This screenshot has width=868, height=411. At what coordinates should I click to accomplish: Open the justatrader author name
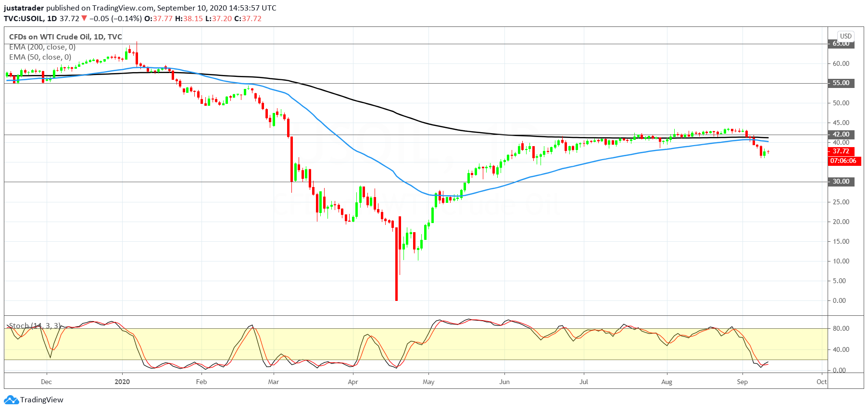[x=24, y=8]
